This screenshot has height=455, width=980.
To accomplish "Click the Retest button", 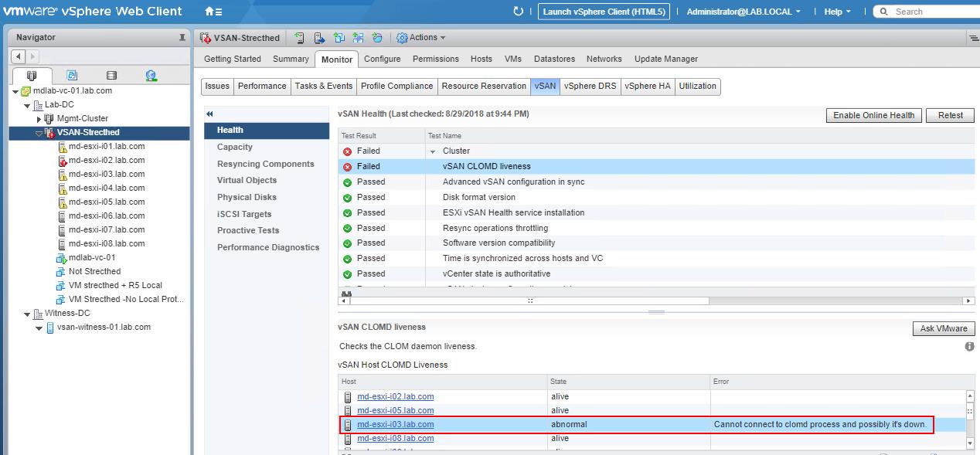I will (x=951, y=115).
